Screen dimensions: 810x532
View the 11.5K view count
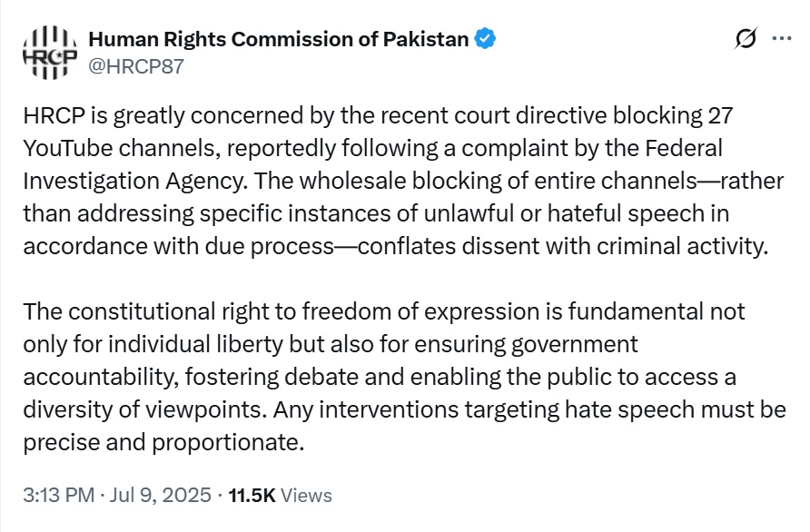coord(252,496)
